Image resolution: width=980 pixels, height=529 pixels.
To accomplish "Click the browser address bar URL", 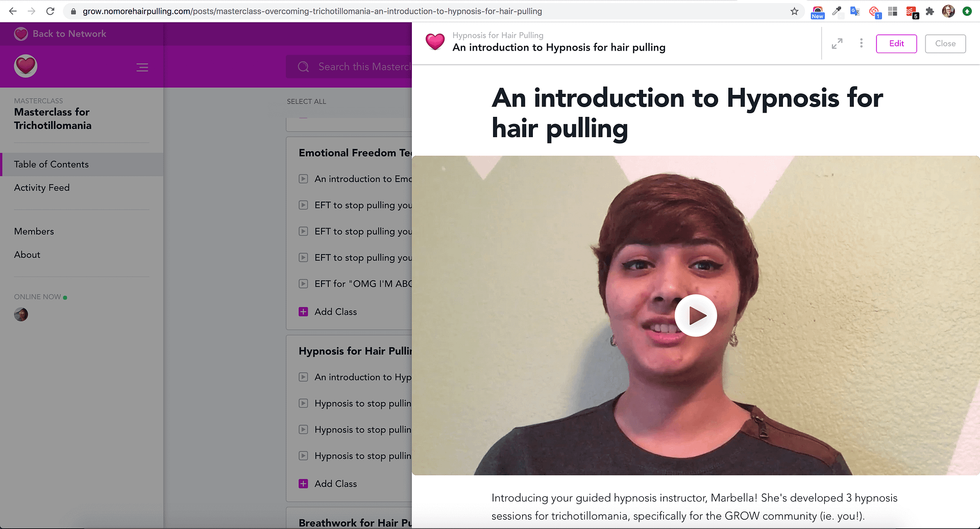I will click(x=312, y=11).
